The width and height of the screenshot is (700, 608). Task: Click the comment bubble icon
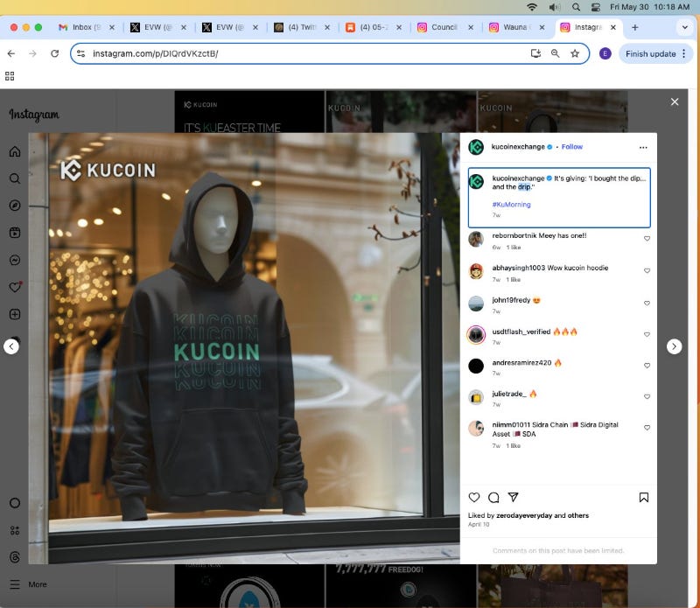point(493,497)
